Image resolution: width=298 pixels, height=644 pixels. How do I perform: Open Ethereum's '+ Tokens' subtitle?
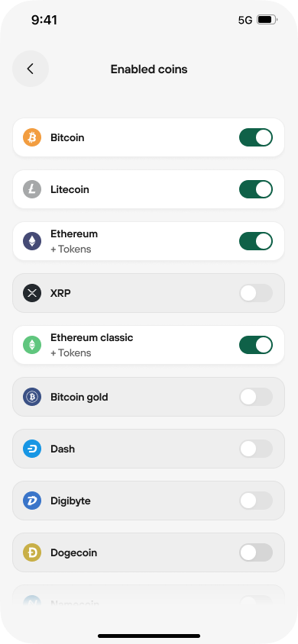tap(71, 250)
